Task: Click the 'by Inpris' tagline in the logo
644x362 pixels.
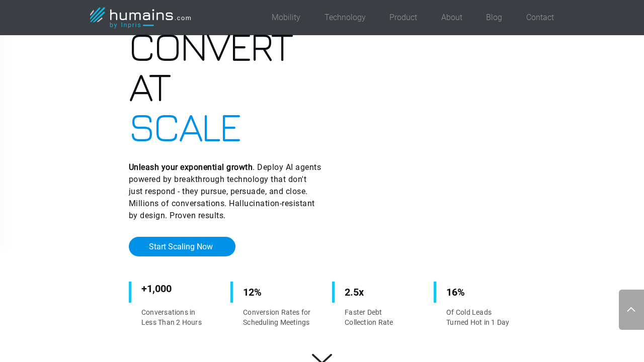Action: pos(126,25)
